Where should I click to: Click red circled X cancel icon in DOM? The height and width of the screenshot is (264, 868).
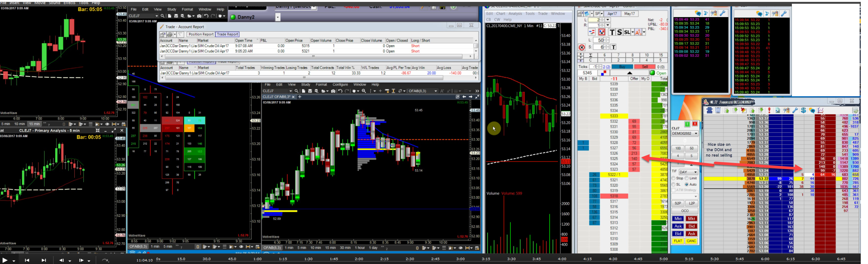tap(582, 47)
